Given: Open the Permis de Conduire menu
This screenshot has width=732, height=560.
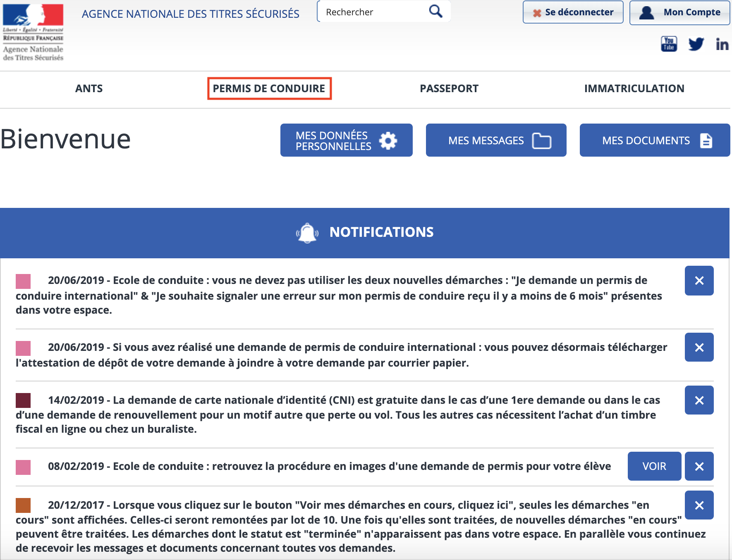Looking at the screenshot, I should 269,88.
